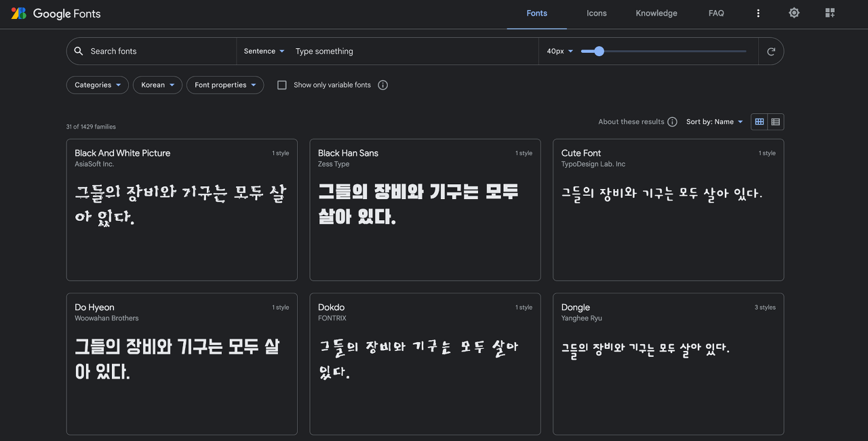This screenshot has width=868, height=441.
Task: Click the Google Fonts logo
Action: (56, 14)
